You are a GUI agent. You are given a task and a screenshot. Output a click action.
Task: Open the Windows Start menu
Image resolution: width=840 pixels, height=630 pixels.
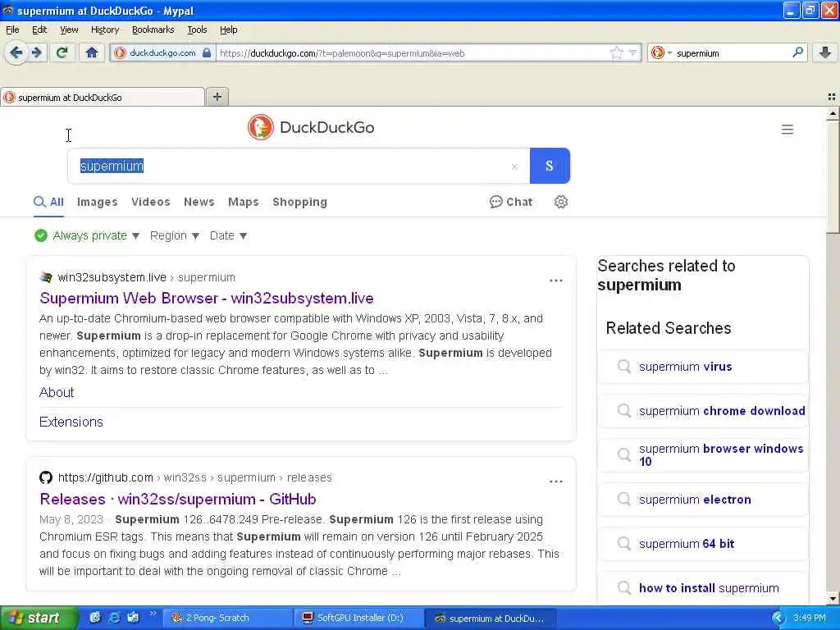[x=38, y=618]
